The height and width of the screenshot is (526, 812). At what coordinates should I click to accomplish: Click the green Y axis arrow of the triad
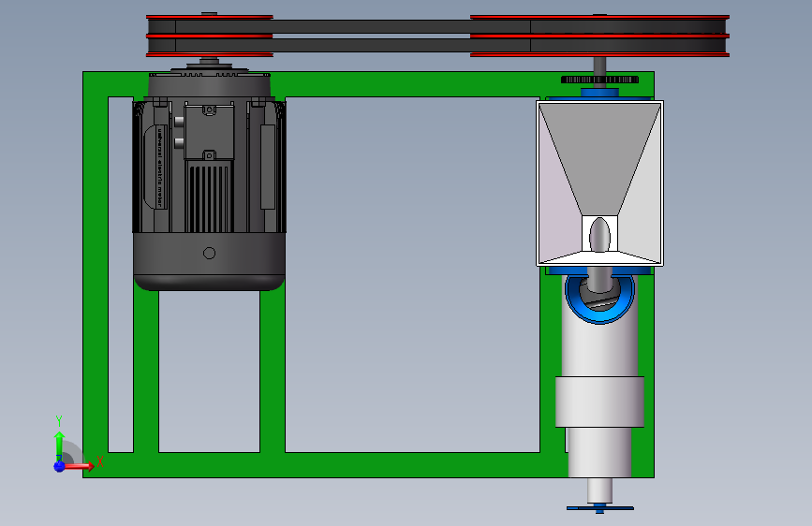tap(60, 445)
